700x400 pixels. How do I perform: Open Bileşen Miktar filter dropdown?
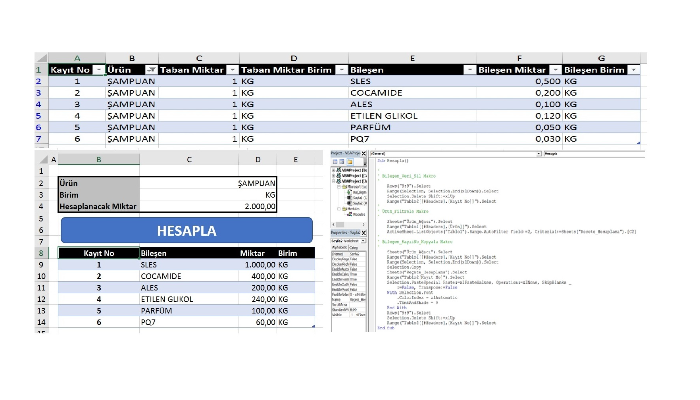pyautogui.click(x=555, y=70)
